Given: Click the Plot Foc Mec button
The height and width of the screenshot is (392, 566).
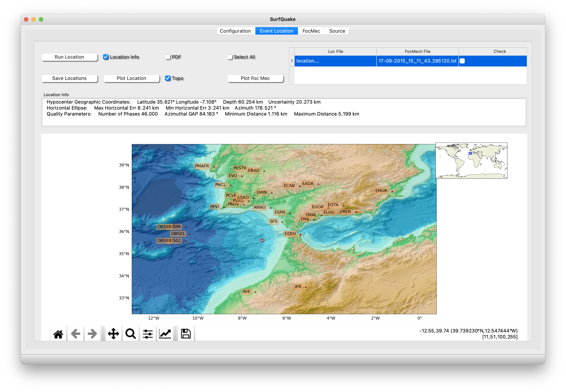Looking at the screenshot, I should pos(255,78).
